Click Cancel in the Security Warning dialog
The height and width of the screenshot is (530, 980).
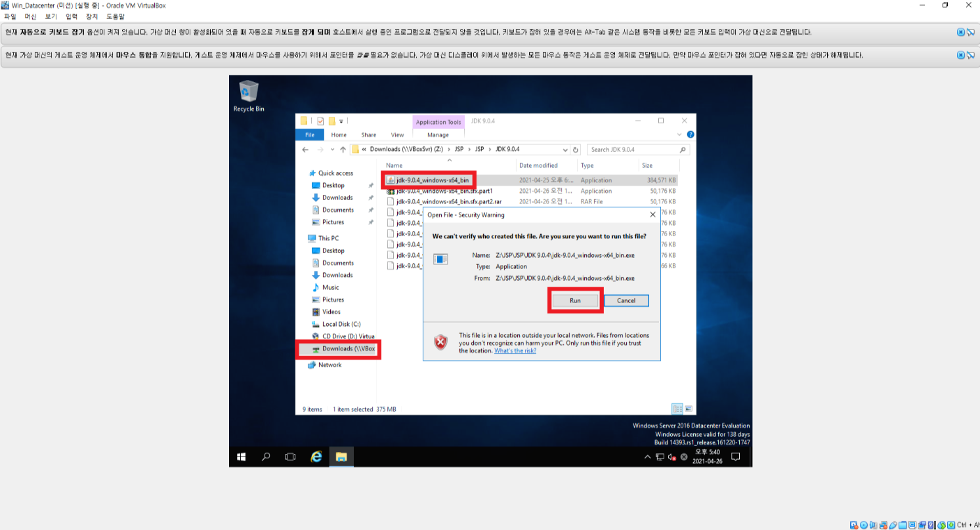coord(626,300)
